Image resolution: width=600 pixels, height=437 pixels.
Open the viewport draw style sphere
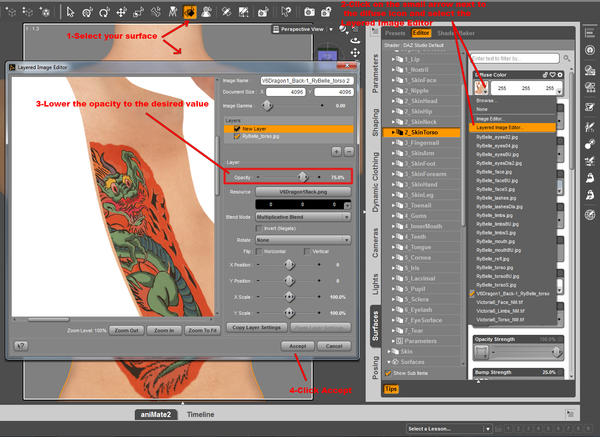(x=343, y=29)
